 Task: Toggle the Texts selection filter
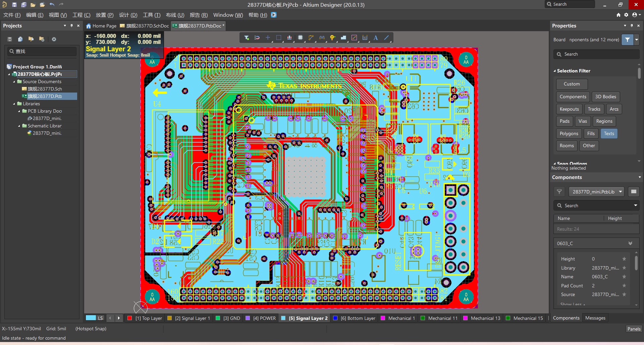[x=609, y=133]
